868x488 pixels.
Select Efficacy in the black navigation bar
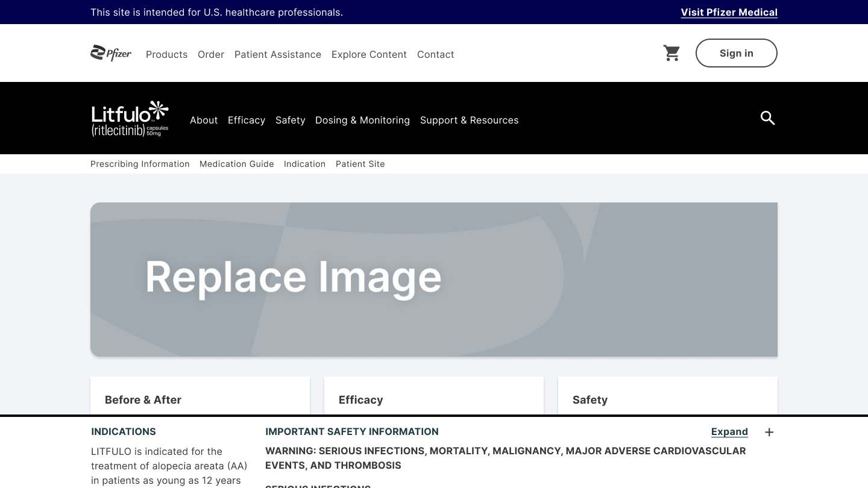[247, 120]
